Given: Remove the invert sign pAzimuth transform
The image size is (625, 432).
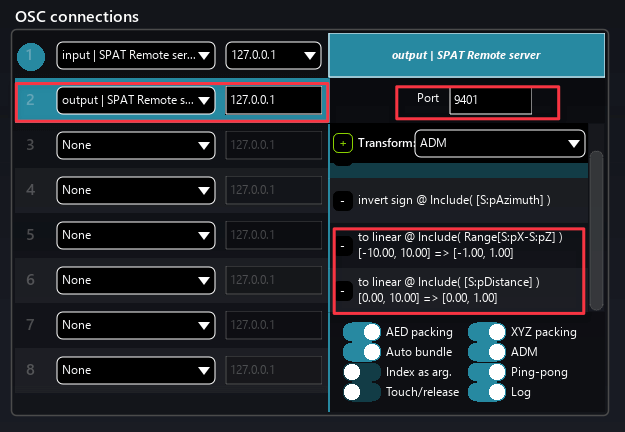Looking at the screenshot, I should (x=343, y=201).
